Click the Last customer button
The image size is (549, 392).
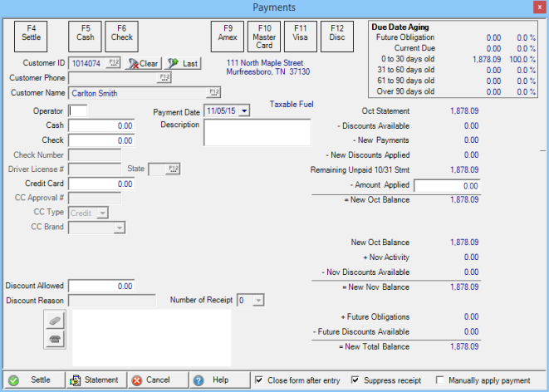coord(183,63)
